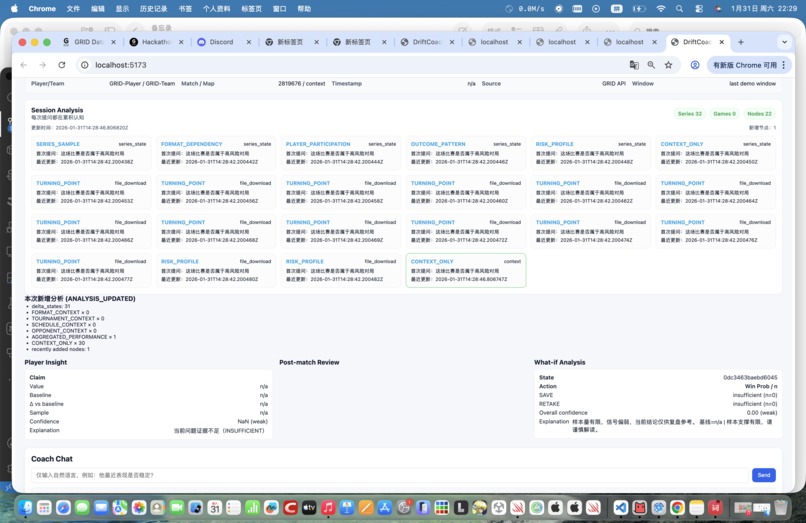
Task: Open Music from the Dock
Action: 328,508
